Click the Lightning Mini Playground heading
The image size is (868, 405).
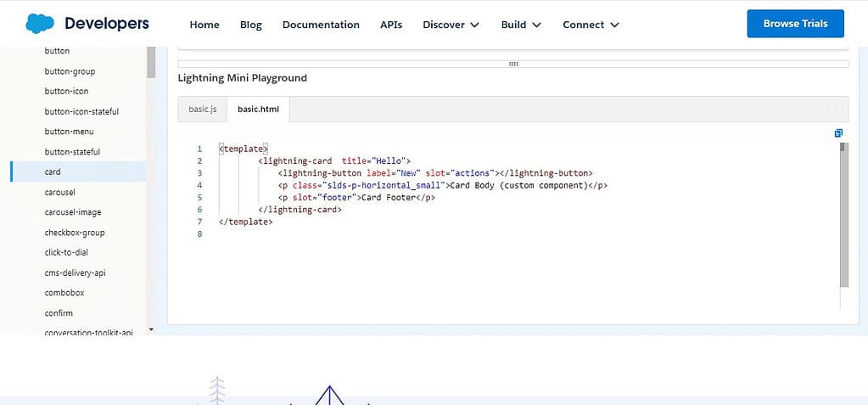pos(242,78)
